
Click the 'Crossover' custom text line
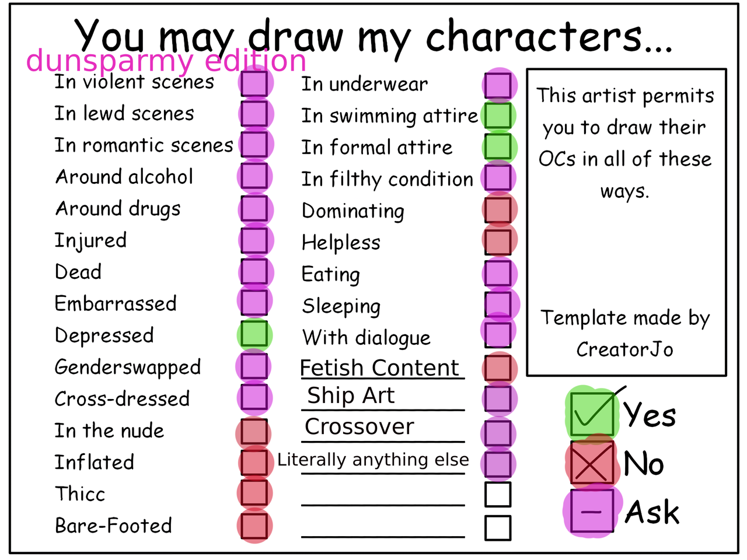[x=383, y=428]
